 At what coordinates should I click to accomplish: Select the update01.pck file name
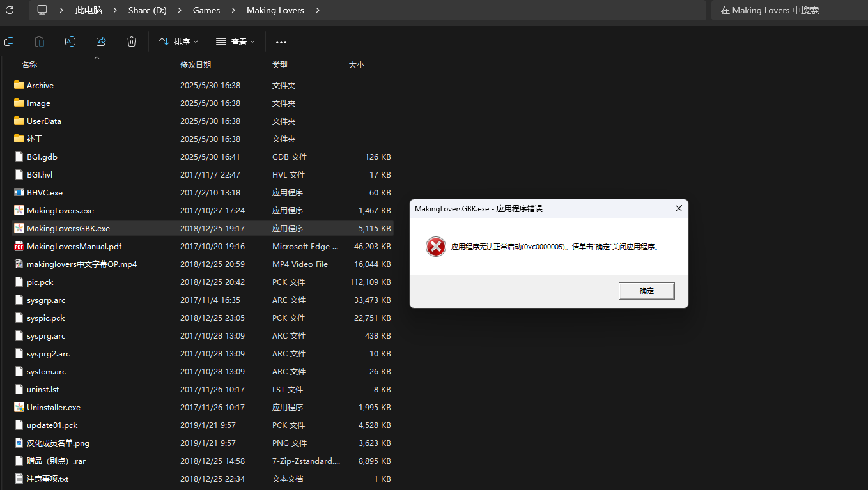[x=52, y=425]
